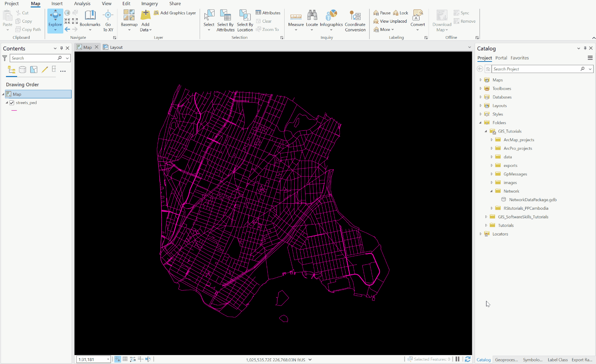This screenshot has width=596, height=364.
Task: Open the Geoprocessing pane from bottom bar
Action: [x=506, y=360]
